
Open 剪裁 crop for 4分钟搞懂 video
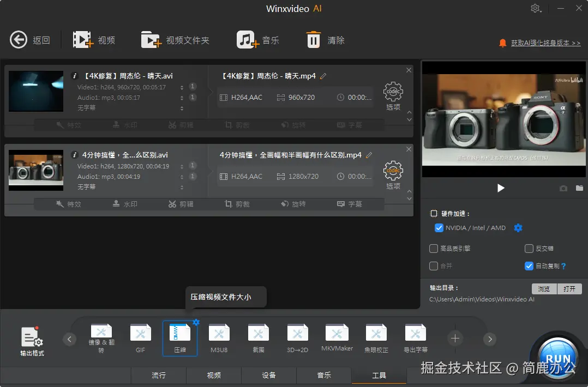(x=237, y=204)
